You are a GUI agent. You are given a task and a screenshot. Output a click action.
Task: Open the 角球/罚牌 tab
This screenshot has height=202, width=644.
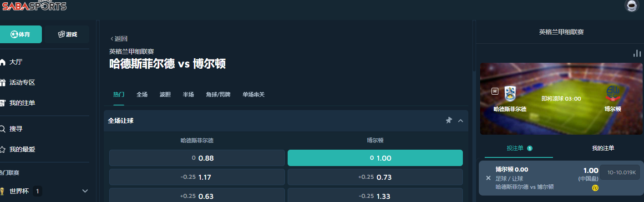pos(218,95)
